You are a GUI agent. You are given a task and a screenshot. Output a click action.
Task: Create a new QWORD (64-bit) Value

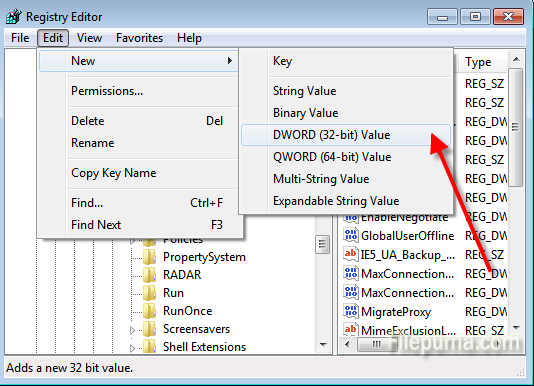click(346, 157)
